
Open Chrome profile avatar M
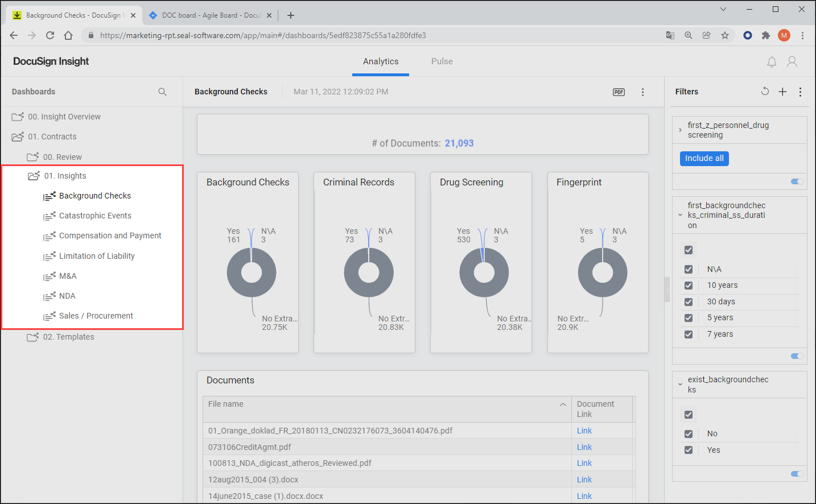(784, 35)
